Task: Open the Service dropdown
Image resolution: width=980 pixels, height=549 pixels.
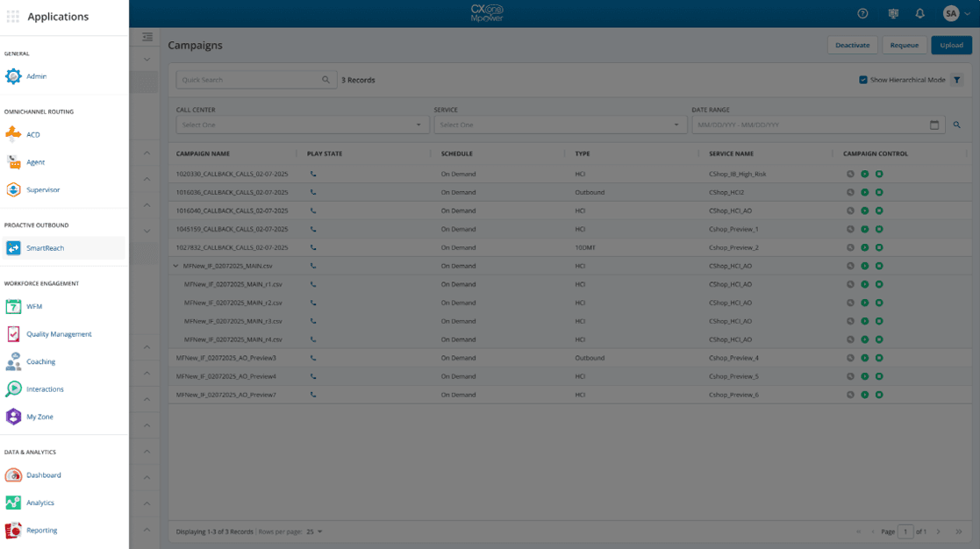Action: 560,125
